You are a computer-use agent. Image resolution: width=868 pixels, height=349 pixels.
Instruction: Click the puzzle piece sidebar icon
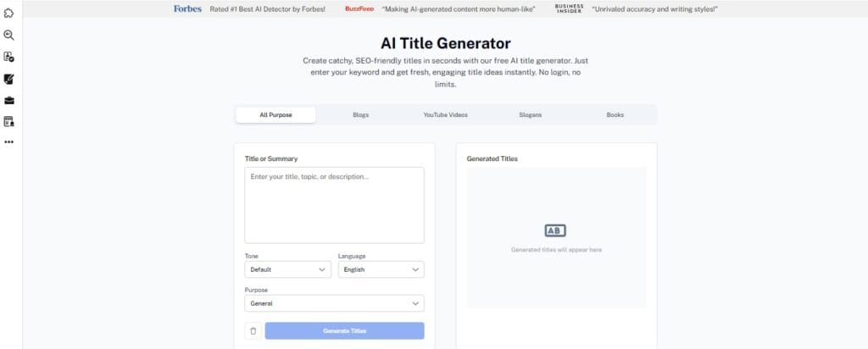pos(9,14)
